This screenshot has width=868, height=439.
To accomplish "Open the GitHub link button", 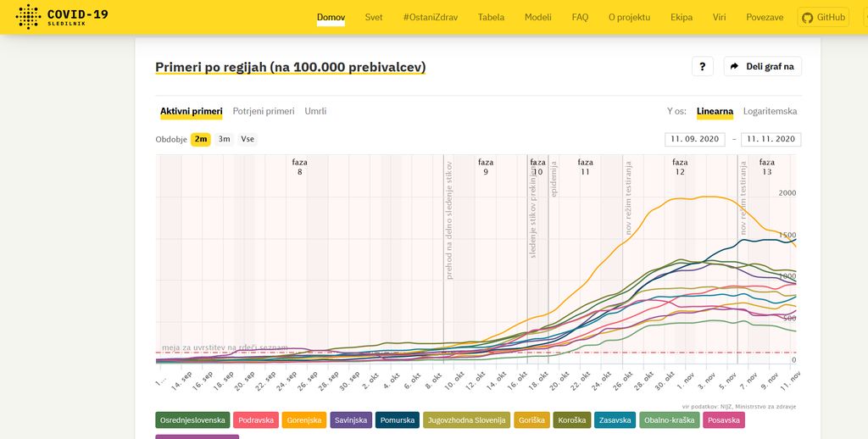I will click(x=823, y=17).
